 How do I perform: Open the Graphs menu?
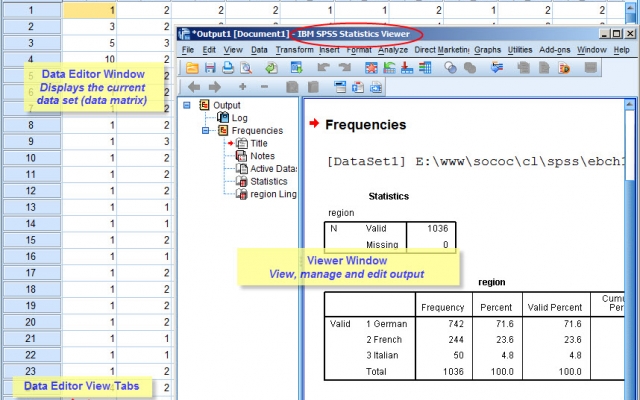pos(487,50)
